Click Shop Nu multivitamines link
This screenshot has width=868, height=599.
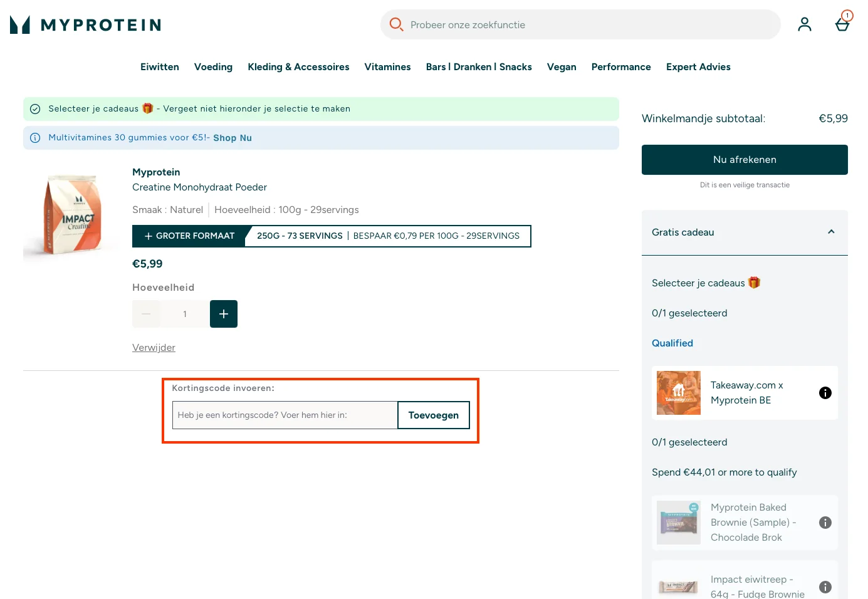coord(232,138)
